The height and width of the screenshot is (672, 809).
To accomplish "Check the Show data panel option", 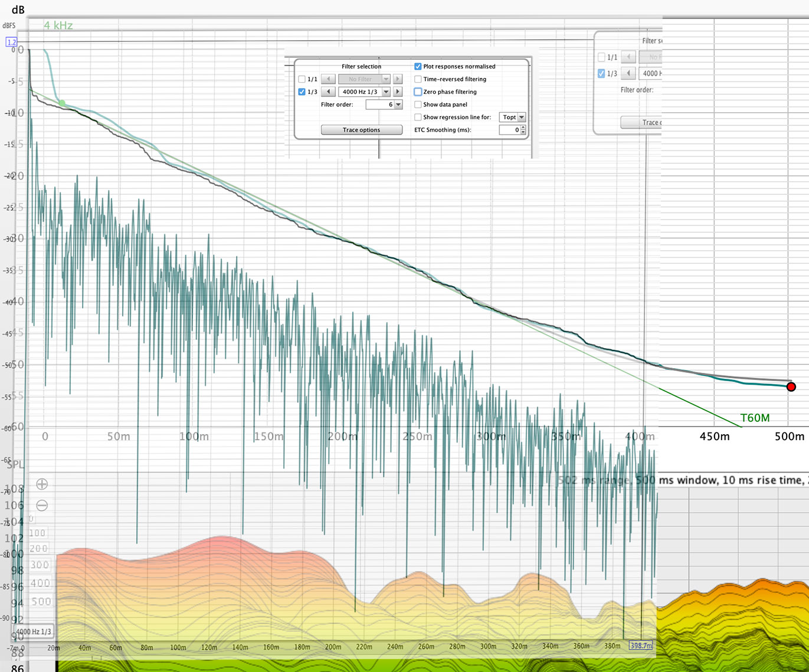I will pyautogui.click(x=418, y=104).
